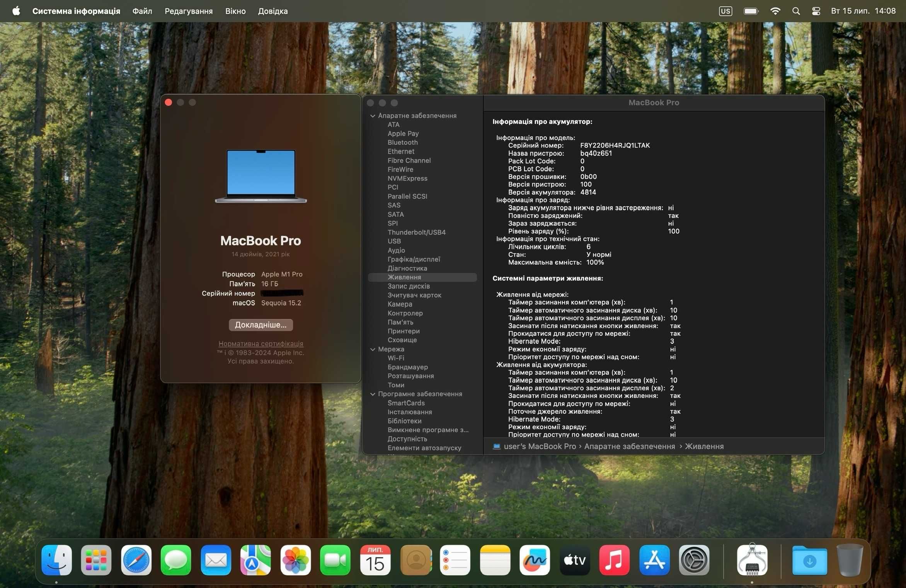Open Mail app in Dock
The height and width of the screenshot is (588, 906).
pyautogui.click(x=216, y=560)
